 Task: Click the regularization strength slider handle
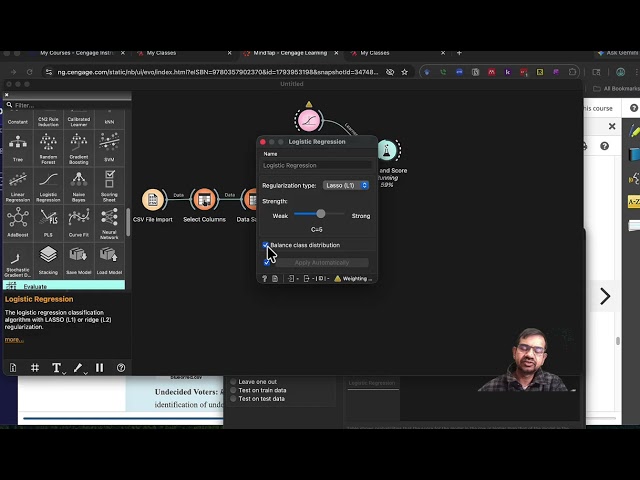[321, 213]
